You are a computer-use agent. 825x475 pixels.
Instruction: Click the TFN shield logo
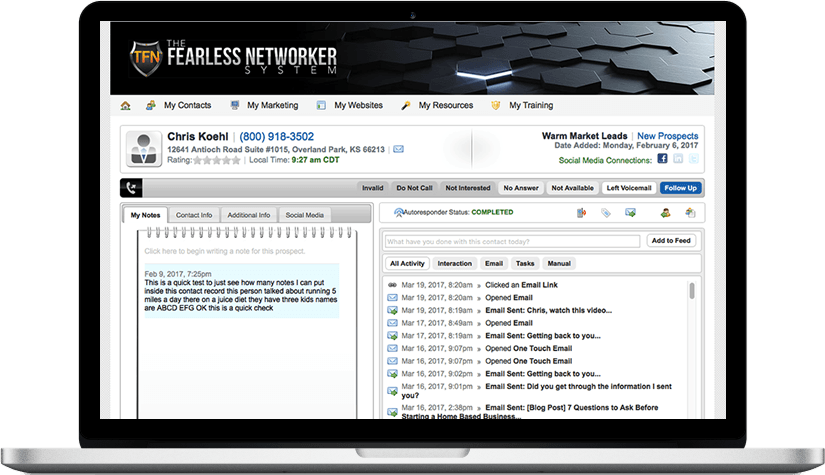[x=145, y=57]
